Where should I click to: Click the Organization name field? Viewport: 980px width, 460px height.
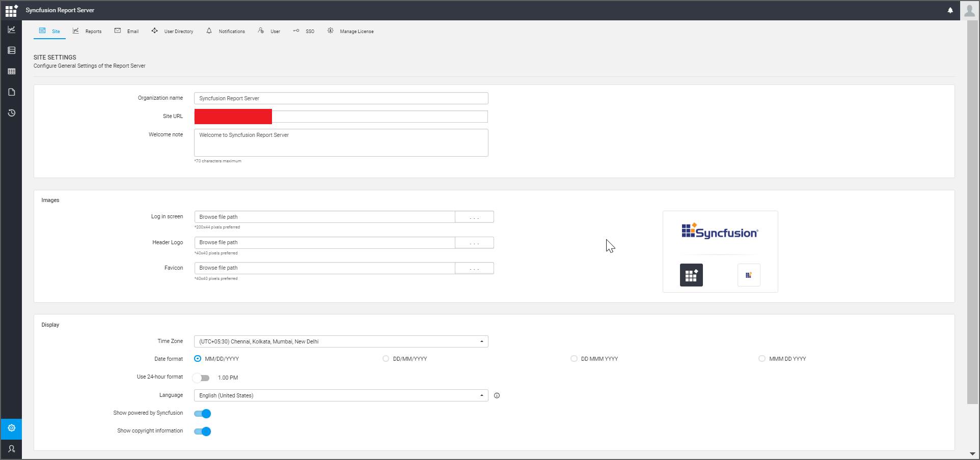coord(341,98)
